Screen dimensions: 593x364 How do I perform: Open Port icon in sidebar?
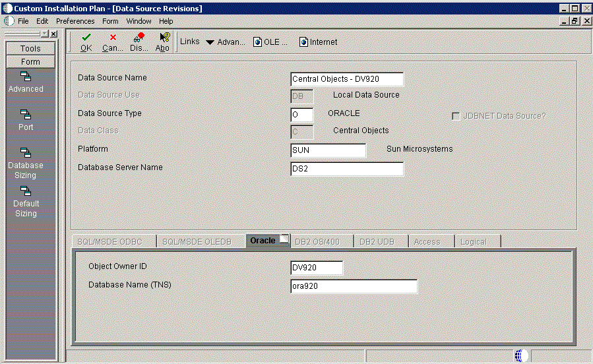tap(26, 115)
